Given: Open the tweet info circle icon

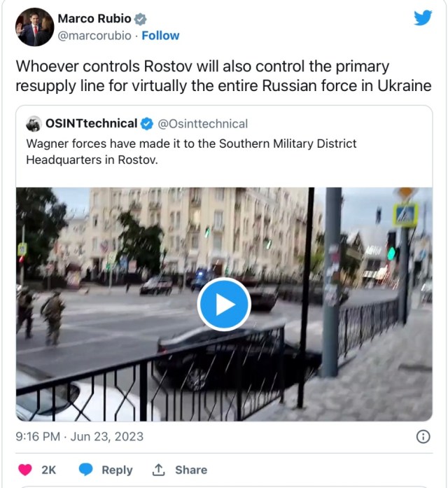Looking at the screenshot, I should (423, 437).
